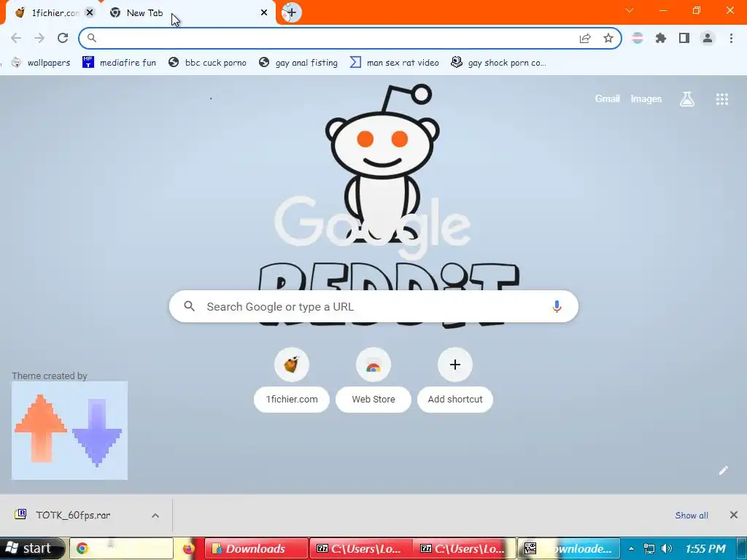This screenshot has width=747, height=560.
Task: Open a new browser tab with plus button
Action: [292, 12]
